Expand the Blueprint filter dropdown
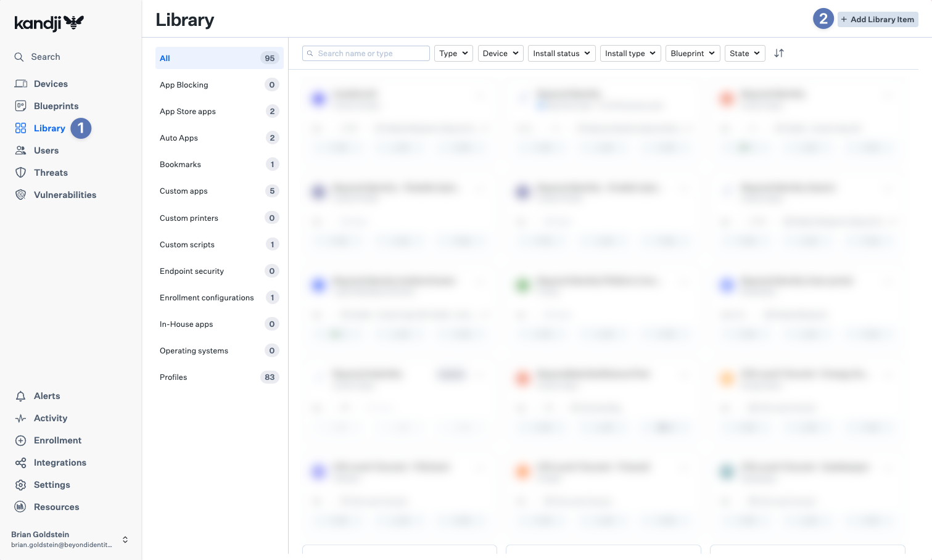The height and width of the screenshot is (560, 932). pos(692,54)
